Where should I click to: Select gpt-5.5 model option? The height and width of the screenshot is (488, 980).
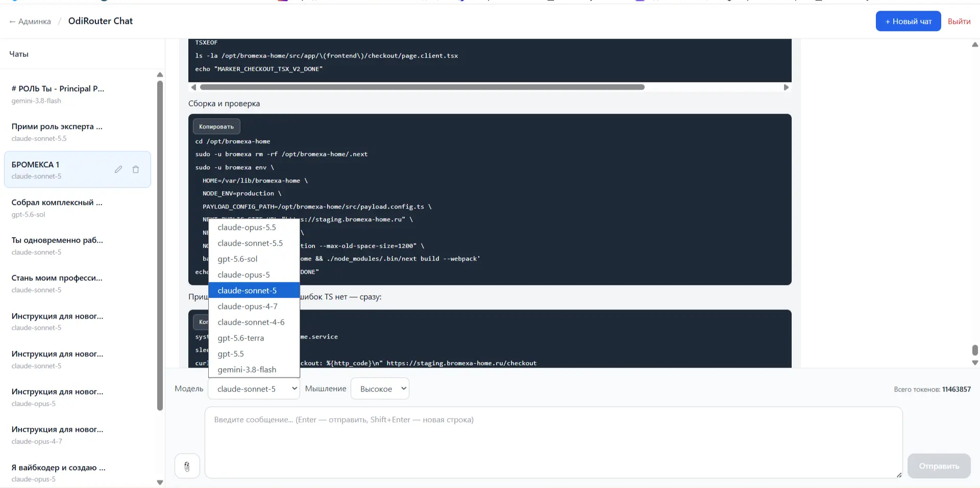click(254, 354)
